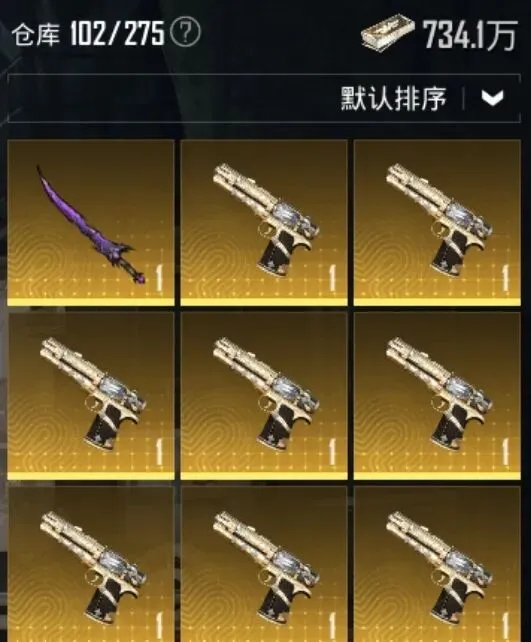Pick the golden pistol in second row right
Image resolution: width=531 pixels, height=642 pixels.
click(x=437, y=396)
